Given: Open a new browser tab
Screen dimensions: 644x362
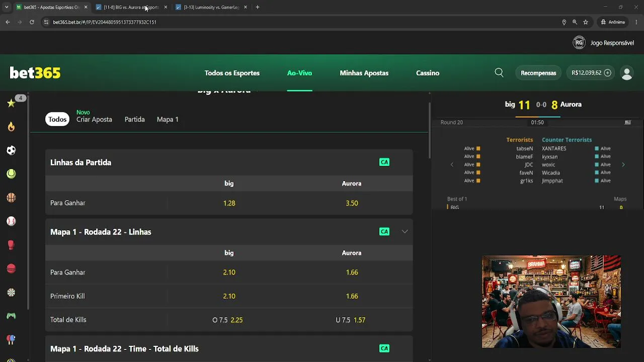Looking at the screenshot, I should [258, 7].
